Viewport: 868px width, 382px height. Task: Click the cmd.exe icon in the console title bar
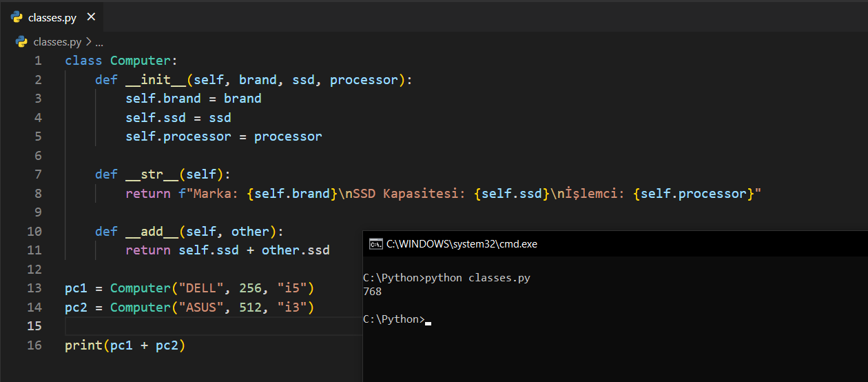pyautogui.click(x=375, y=243)
